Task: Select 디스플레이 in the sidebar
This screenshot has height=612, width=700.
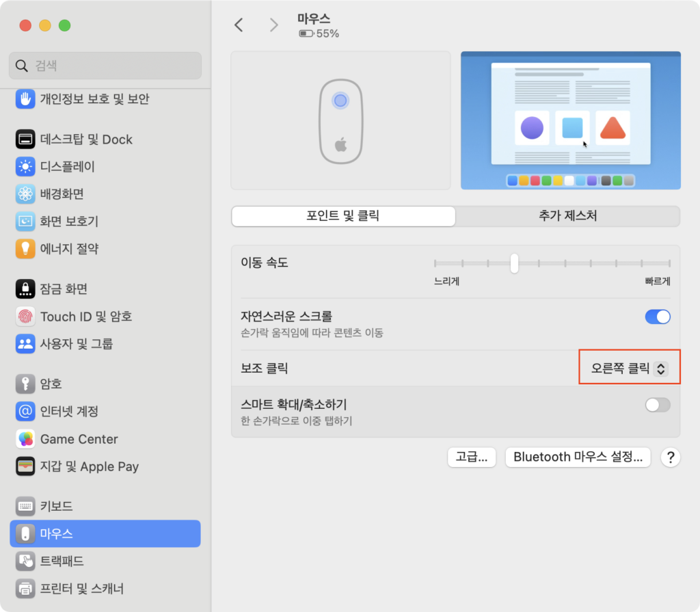Action: pyautogui.click(x=105, y=167)
